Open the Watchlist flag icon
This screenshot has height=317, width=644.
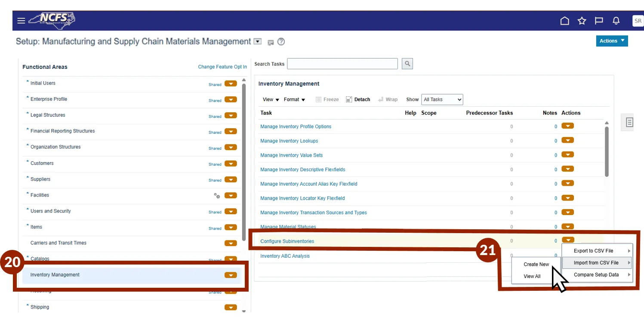click(x=599, y=21)
